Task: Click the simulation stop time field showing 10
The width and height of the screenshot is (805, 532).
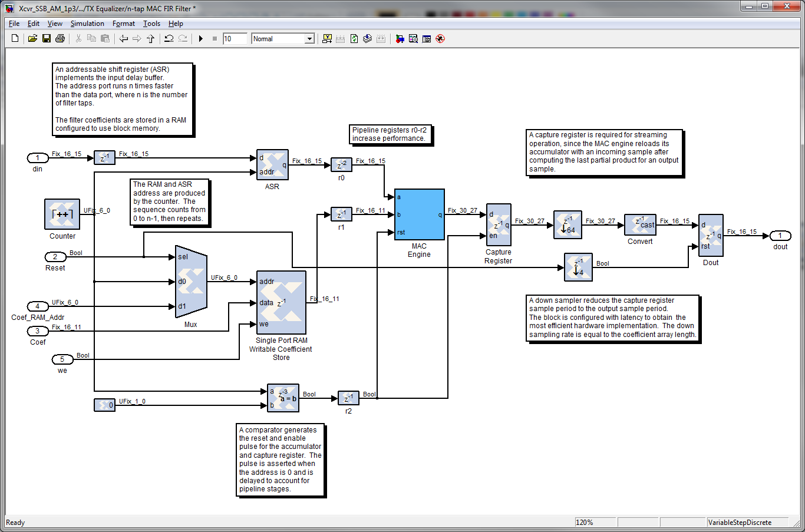Action: [235, 39]
